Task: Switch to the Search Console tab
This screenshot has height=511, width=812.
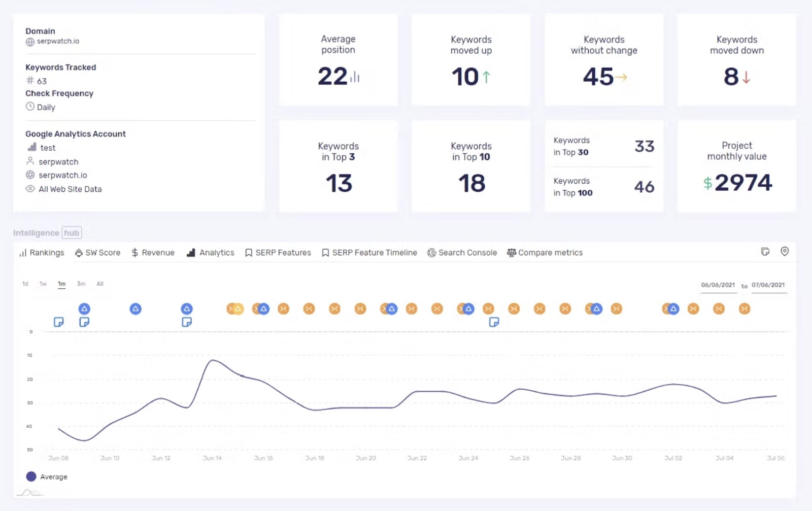Action: click(x=462, y=253)
